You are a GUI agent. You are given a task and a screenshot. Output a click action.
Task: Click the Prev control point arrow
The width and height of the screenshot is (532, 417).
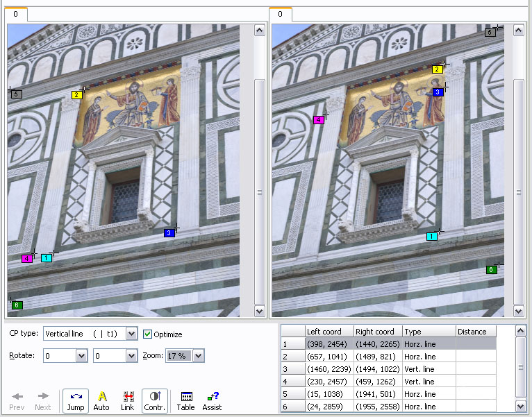[x=17, y=401]
